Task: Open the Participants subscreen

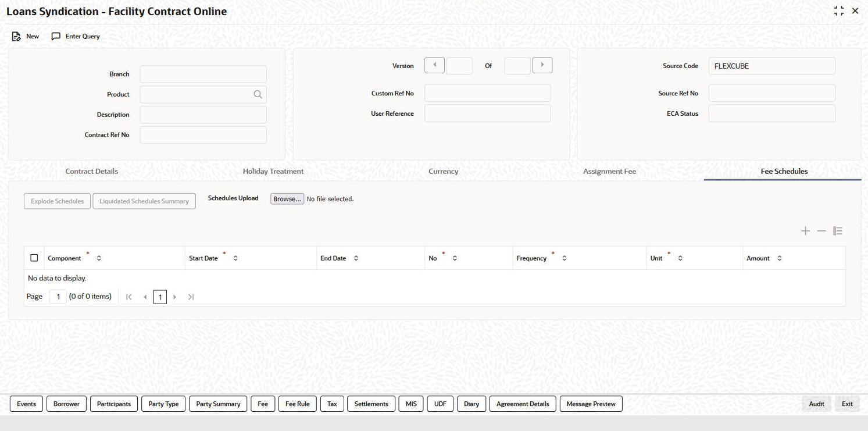Action: (114, 404)
